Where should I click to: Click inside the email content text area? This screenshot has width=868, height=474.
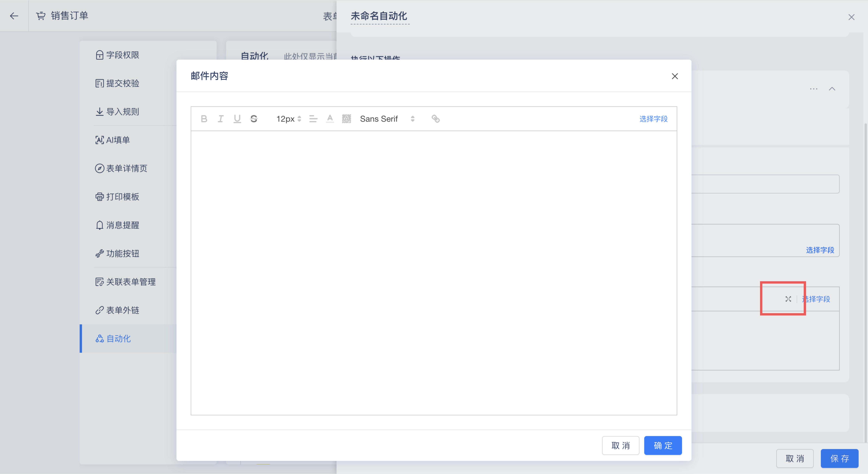point(434,272)
